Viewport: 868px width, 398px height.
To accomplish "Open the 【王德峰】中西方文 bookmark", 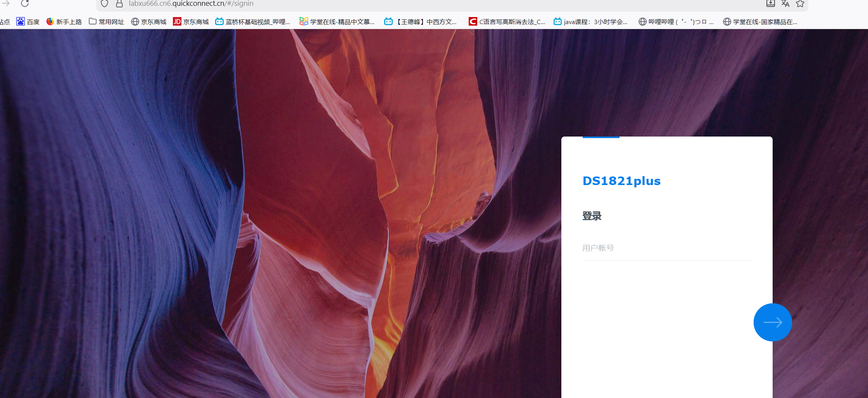I will [421, 22].
